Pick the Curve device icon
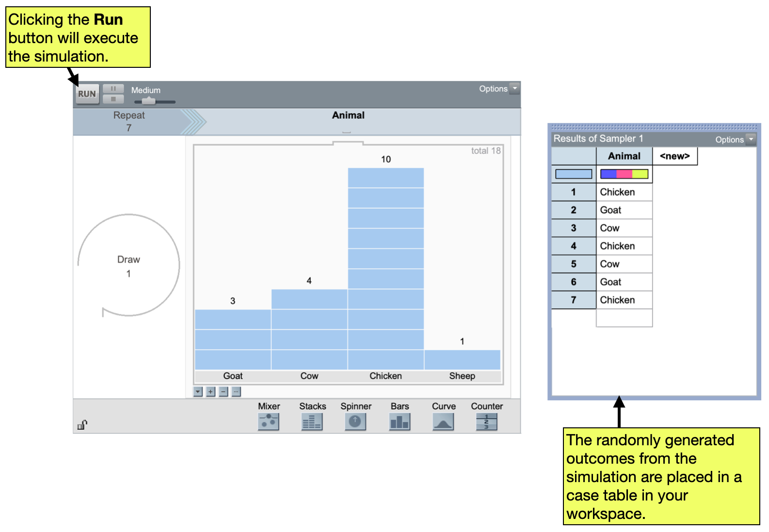 click(443, 422)
